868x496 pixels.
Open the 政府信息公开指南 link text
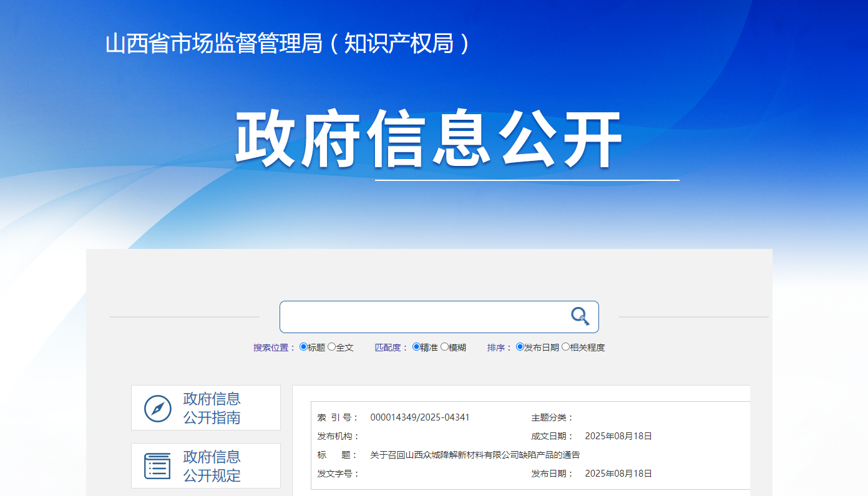212,408
